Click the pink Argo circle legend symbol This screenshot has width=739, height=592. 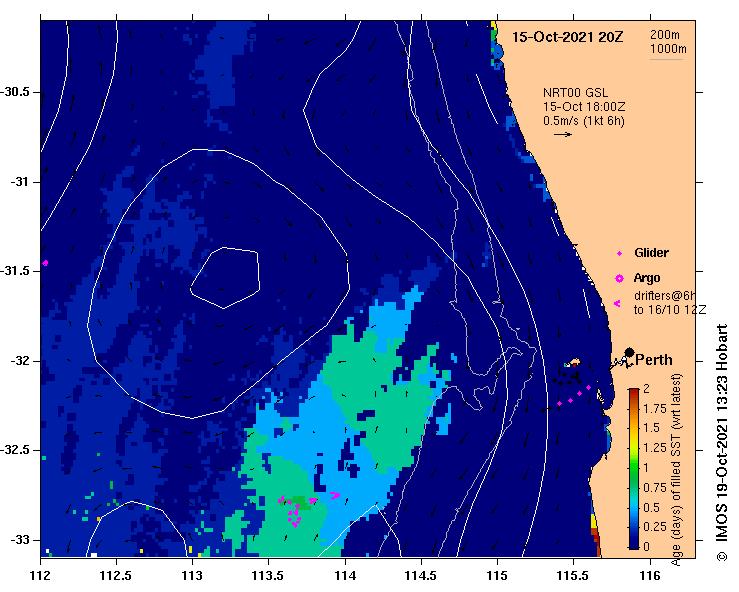[619, 279]
